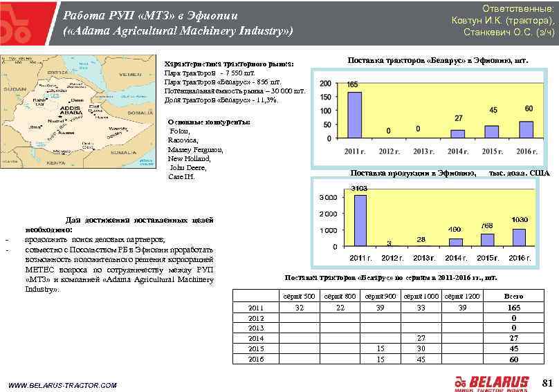Click the 'Всего' column header
The width and height of the screenshot is (559, 392).
click(513, 297)
